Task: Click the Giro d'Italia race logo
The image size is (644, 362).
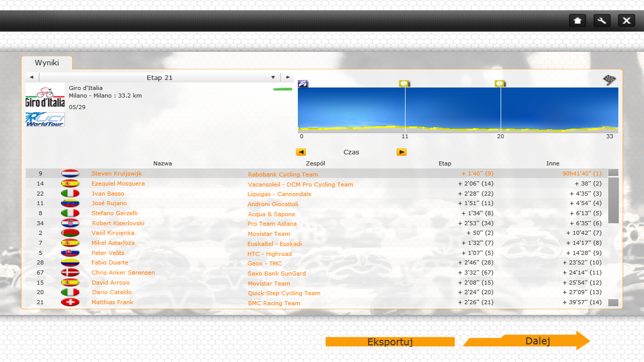Action: pos(45,97)
